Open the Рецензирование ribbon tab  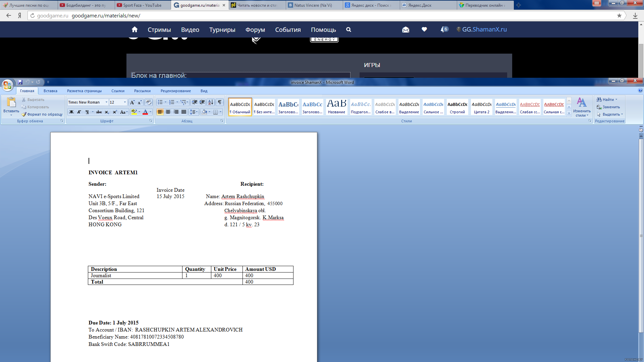(x=175, y=91)
